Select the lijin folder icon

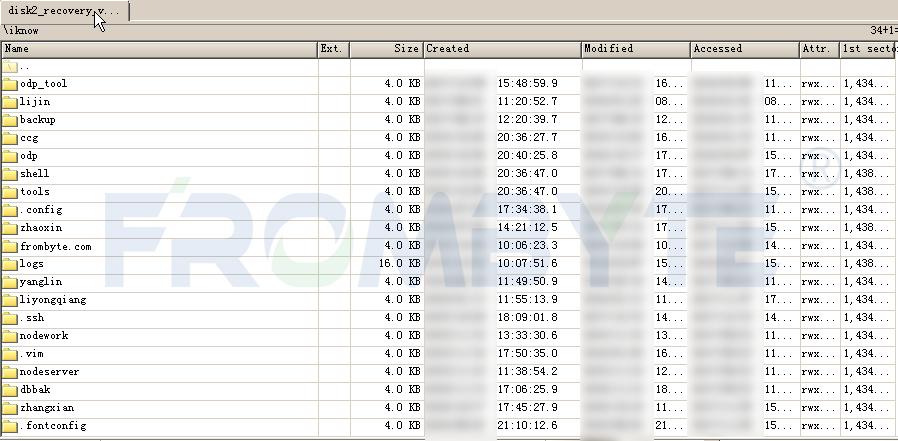pyautogui.click(x=10, y=102)
